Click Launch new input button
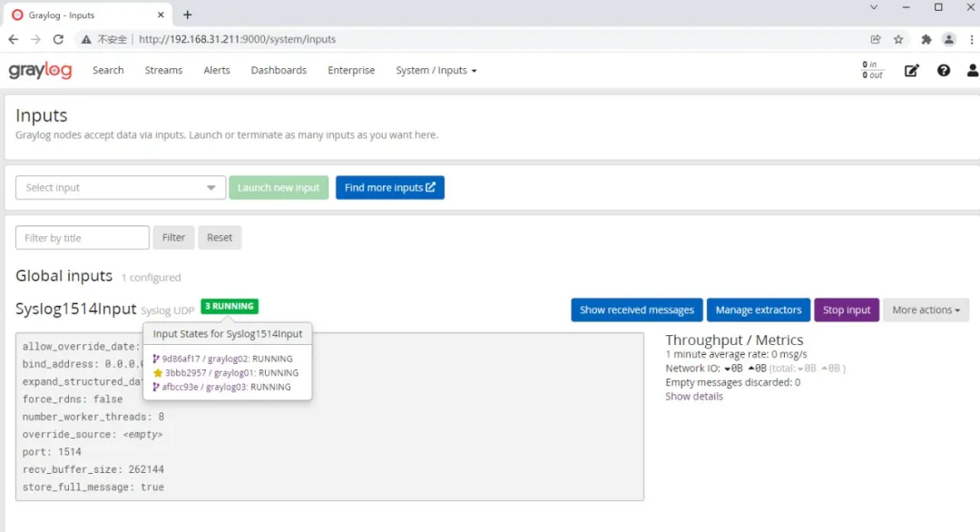Viewport: 980px width, 532px height. tap(279, 188)
